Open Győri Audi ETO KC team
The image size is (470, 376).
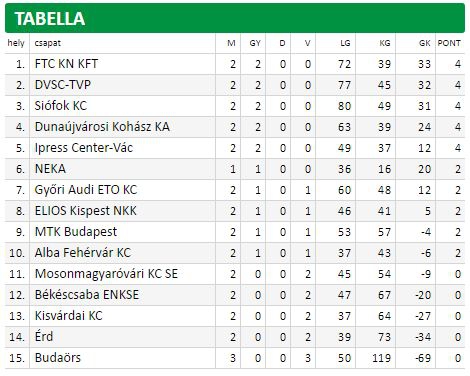86,190
